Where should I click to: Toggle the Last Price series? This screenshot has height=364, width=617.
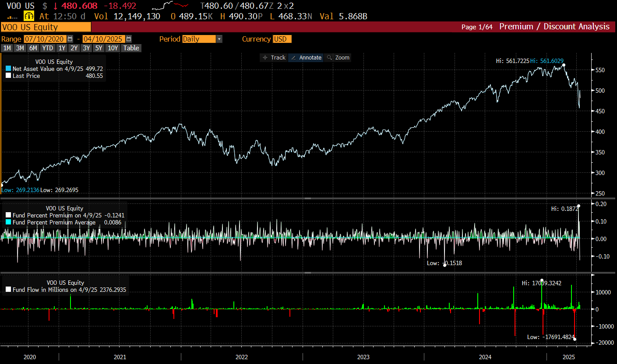tap(8, 76)
